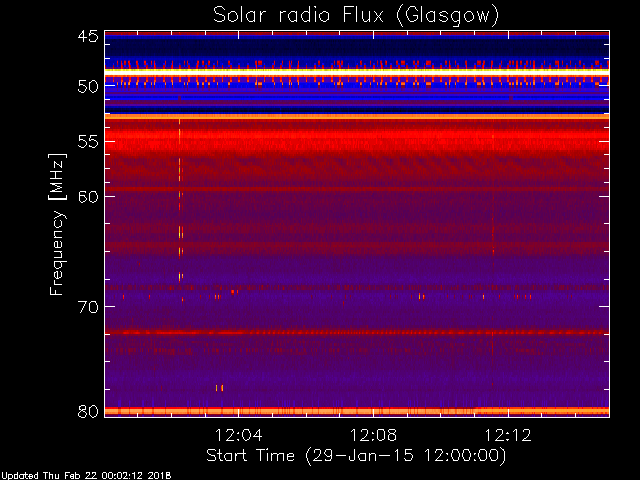640x480 pixels.
Task: Click the 12:12 time tick label
Action: click(508, 435)
